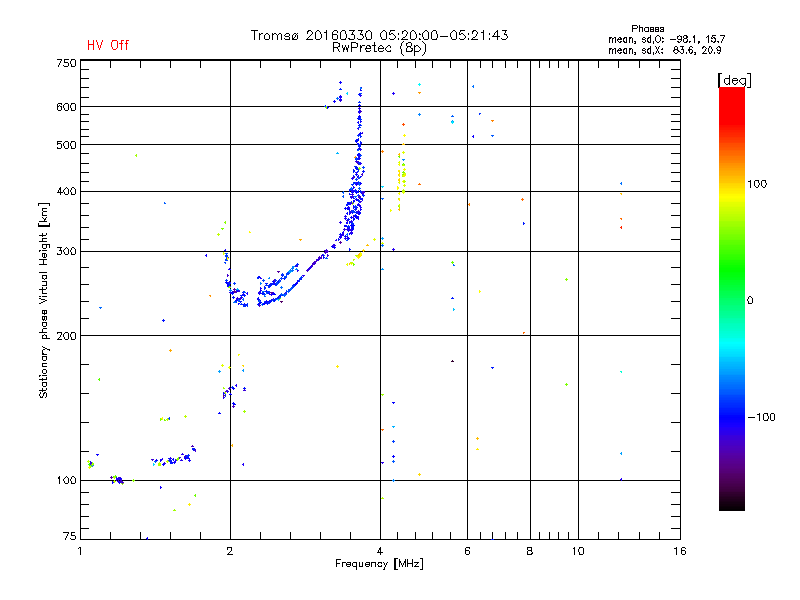Click the colorbar tick label '100'
The image size is (800, 600).
(757, 184)
